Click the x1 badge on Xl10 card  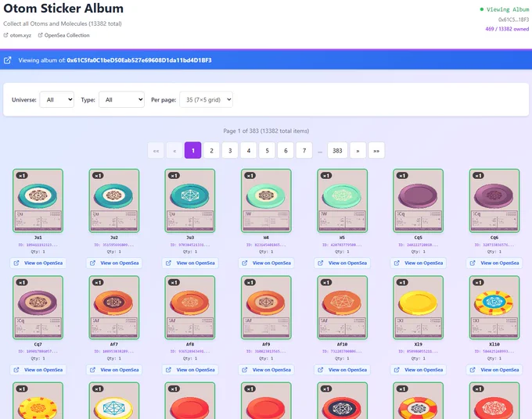click(x=478, y=282)
